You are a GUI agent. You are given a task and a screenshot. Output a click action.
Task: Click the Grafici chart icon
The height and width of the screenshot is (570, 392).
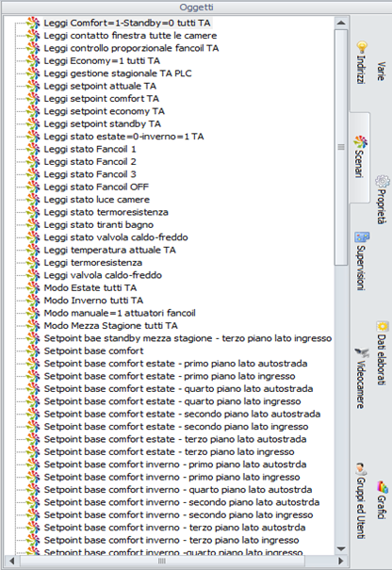(x=382, y=486)
